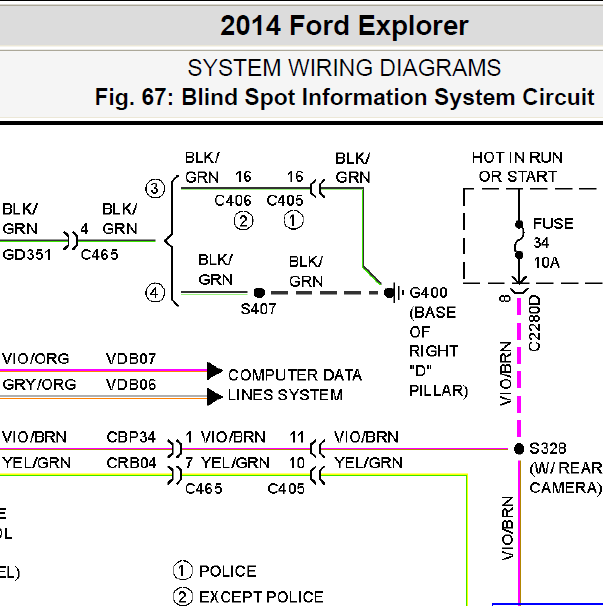Click the 'S328' label
The width and height of the screenshot is (603, 606).
(547, 448)
